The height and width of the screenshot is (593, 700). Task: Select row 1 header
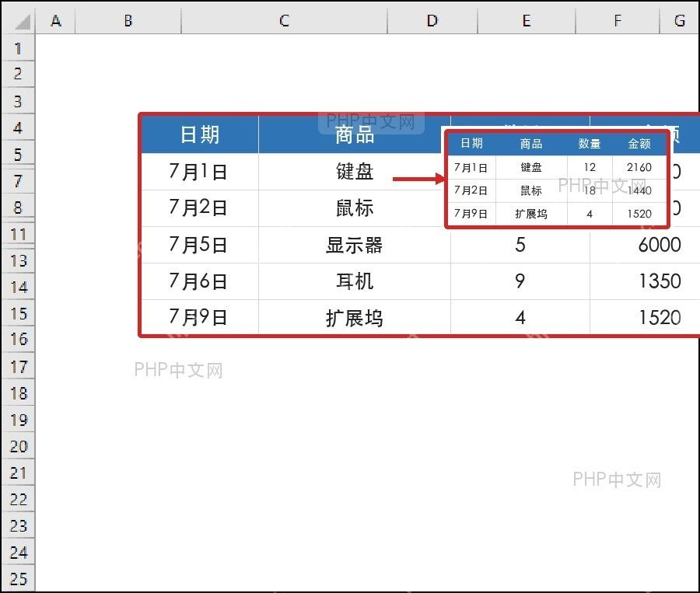19,47
